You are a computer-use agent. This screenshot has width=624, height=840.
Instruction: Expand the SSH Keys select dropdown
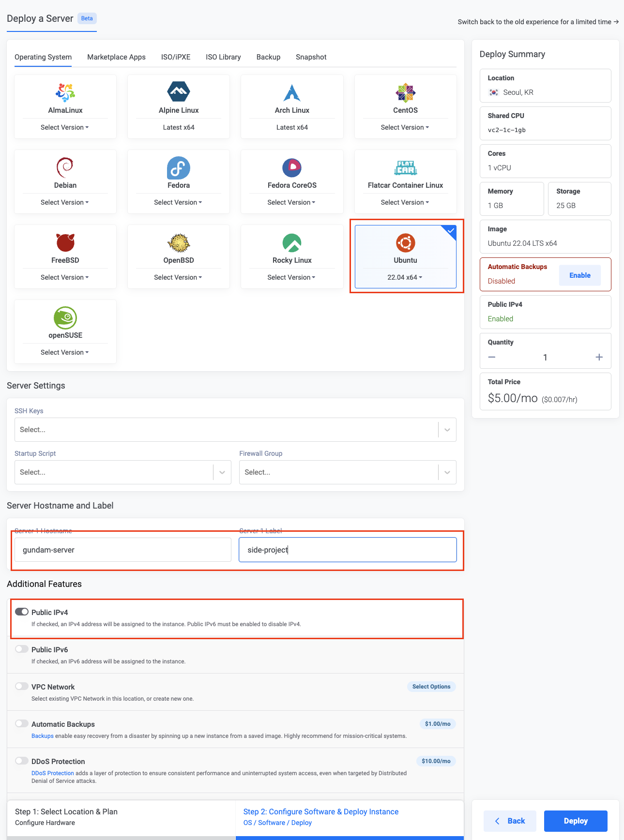pyautogui.click(x=235, y=430)
